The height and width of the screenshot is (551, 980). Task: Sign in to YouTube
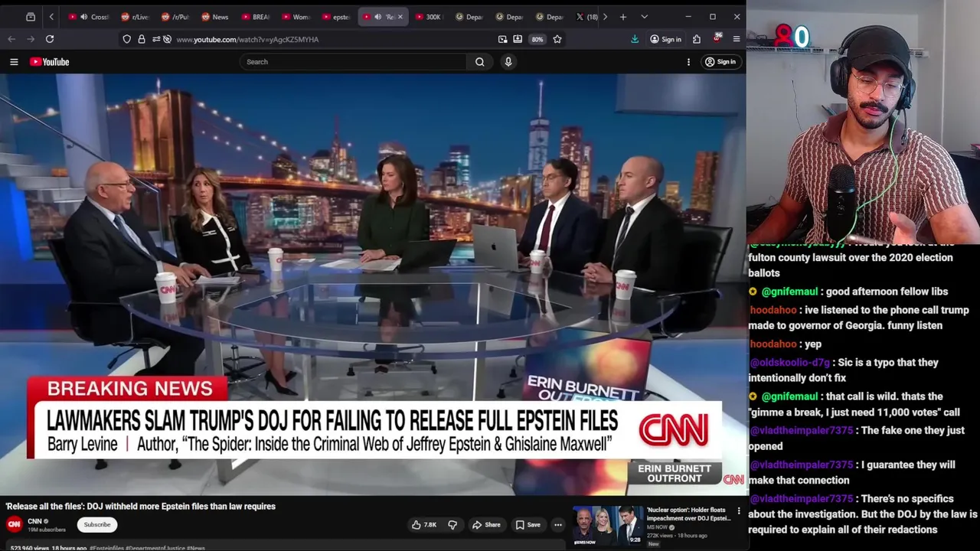click(x=720, y=62)
